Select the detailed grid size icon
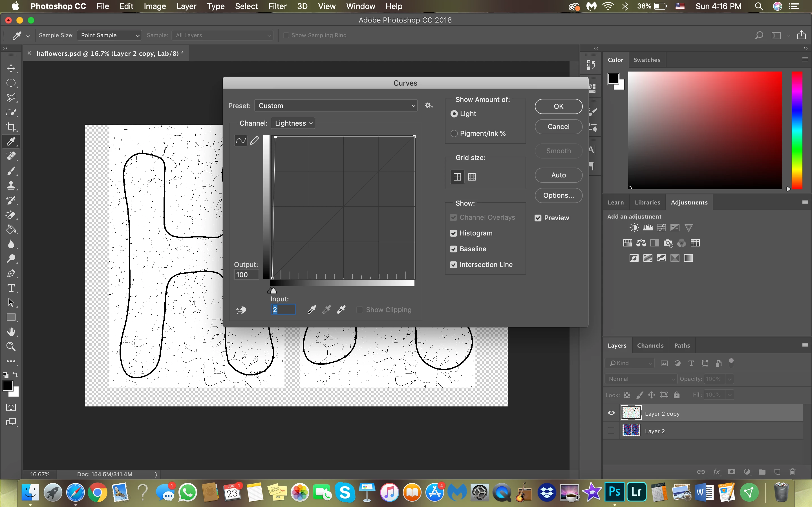This screenshot has width=812, height=507. (472, 177)
